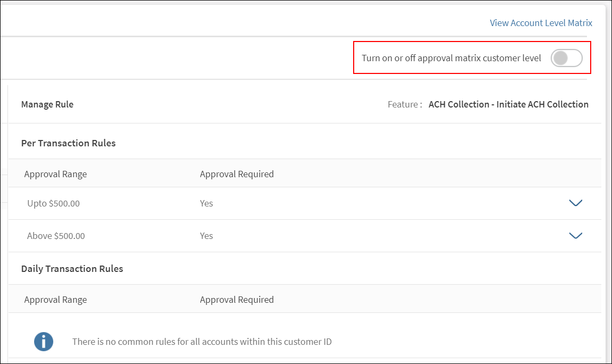Click the Manage Rule heading
Screen dimensions: 612x364
coord(47,104)
